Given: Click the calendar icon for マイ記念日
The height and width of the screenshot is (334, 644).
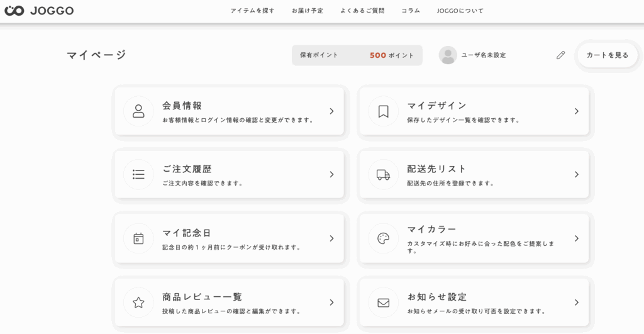Looking at the screenshot, I should pos(138,238).
